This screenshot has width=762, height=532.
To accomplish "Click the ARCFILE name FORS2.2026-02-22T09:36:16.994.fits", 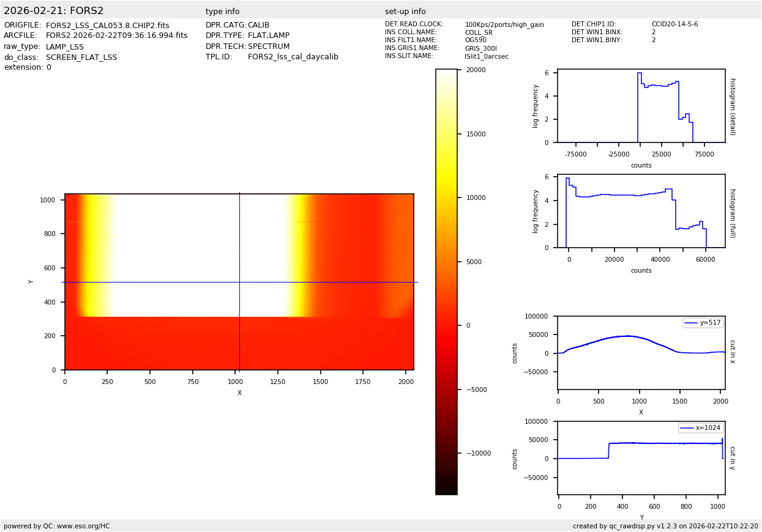I will click(116, 36).
